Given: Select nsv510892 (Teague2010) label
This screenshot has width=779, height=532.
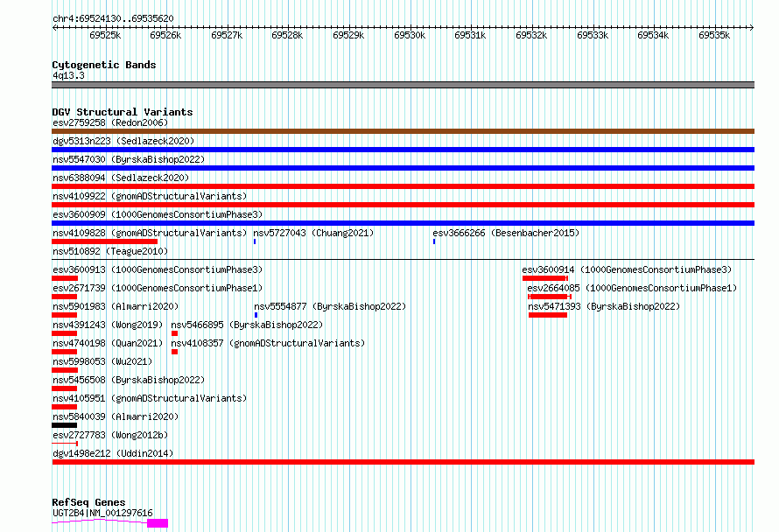Looking at the screenshot, I should (x=110, y=251).
